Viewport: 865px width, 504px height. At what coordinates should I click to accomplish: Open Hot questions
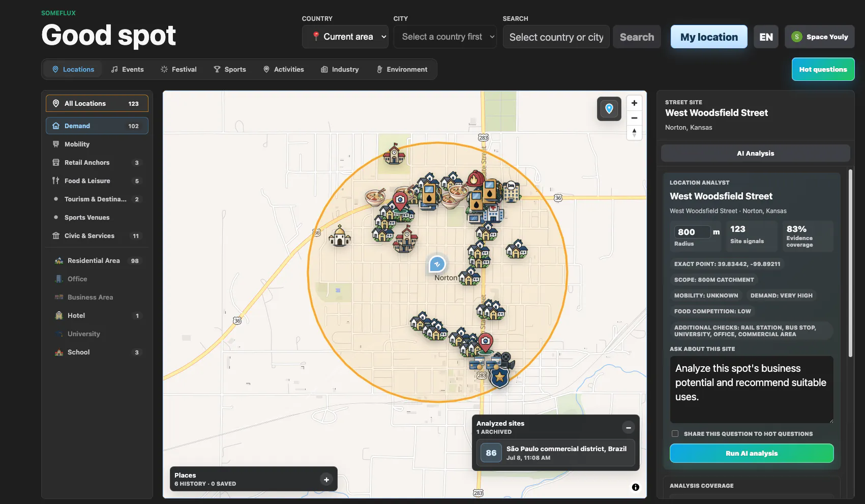(823, 69)
